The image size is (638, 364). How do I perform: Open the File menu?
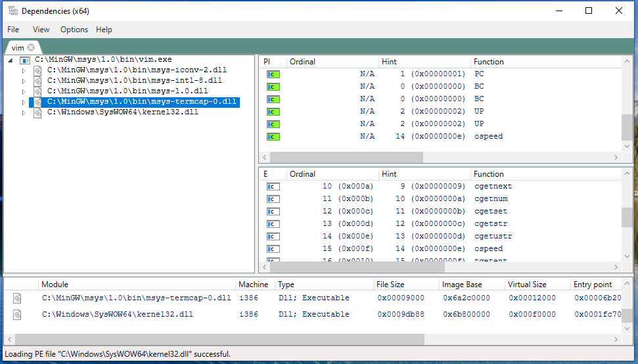point(13,30)
